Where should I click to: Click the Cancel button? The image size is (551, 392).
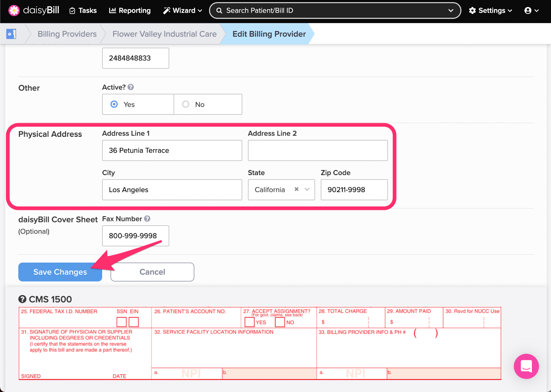tap(153, 272)
